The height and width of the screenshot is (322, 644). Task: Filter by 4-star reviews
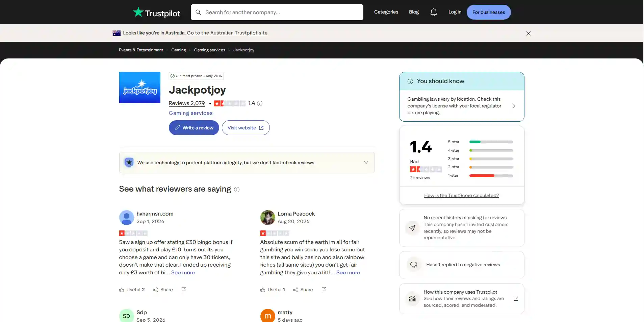[x=481, y=150]
